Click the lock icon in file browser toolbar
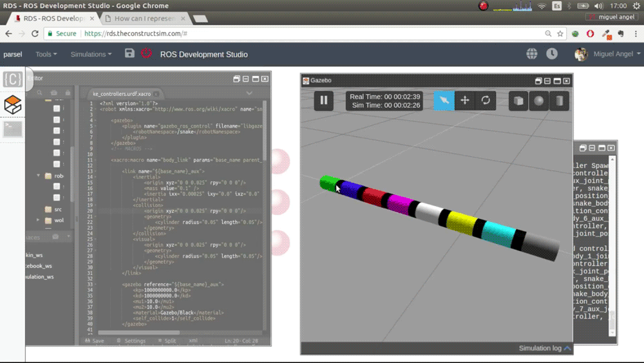Screen dimensions: 644x363 coord(68,93)
